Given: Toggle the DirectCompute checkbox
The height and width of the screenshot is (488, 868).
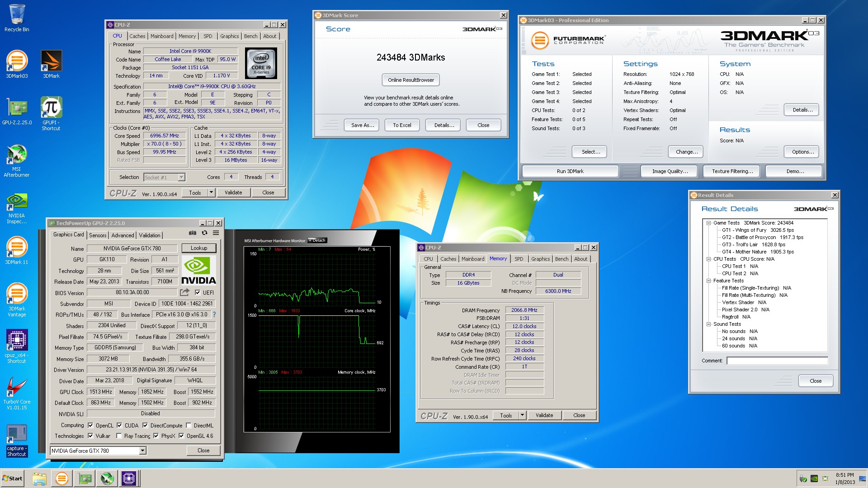Looking at the screenshot, I should point(145,425).
